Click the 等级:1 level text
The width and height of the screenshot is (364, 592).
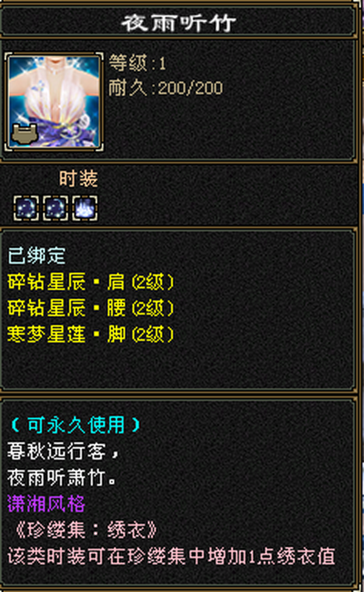[x=138, y=63]
